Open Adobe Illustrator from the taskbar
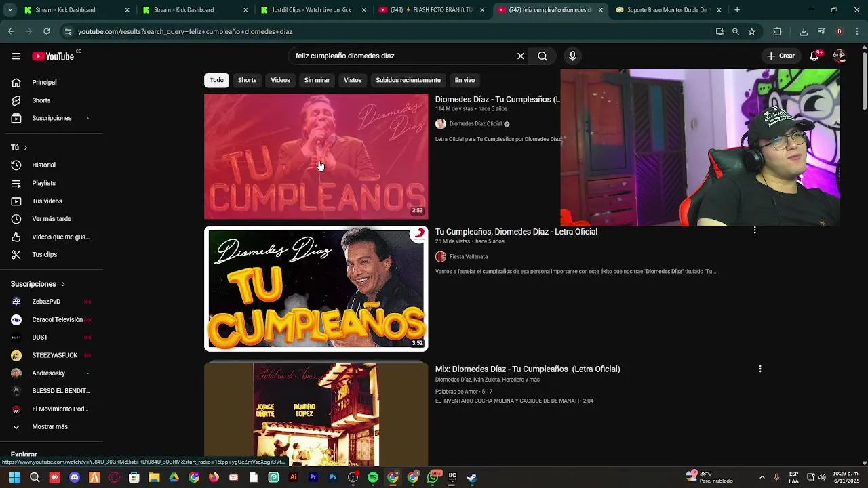 pyautogui.click(x=293, y=477)
